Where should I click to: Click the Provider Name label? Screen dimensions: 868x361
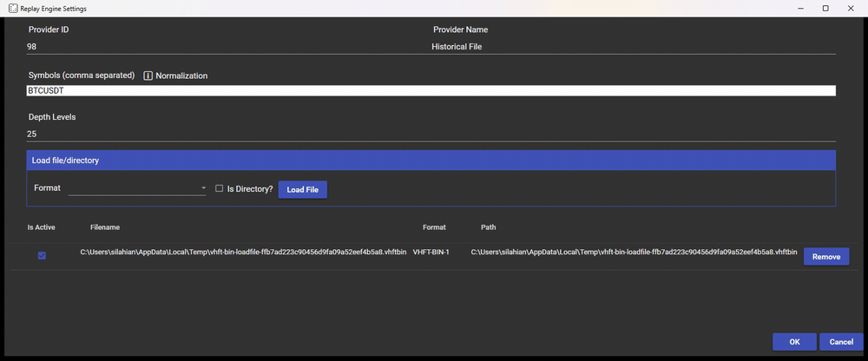click(x=460, y=30)
